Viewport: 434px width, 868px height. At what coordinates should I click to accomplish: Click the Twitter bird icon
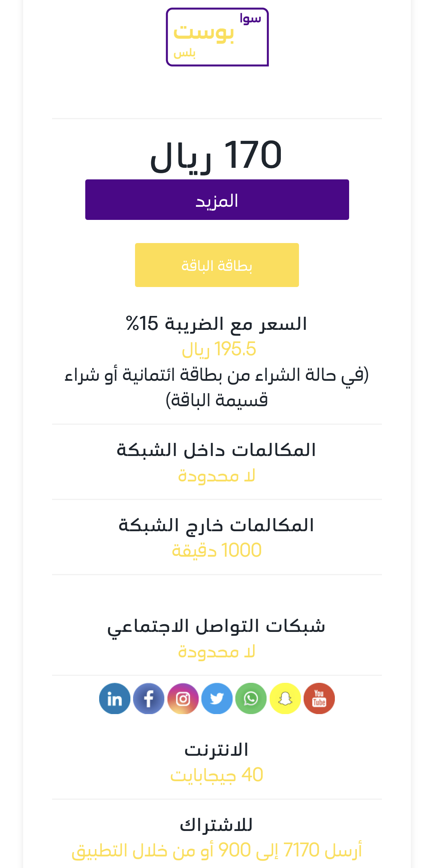[217, 699]
